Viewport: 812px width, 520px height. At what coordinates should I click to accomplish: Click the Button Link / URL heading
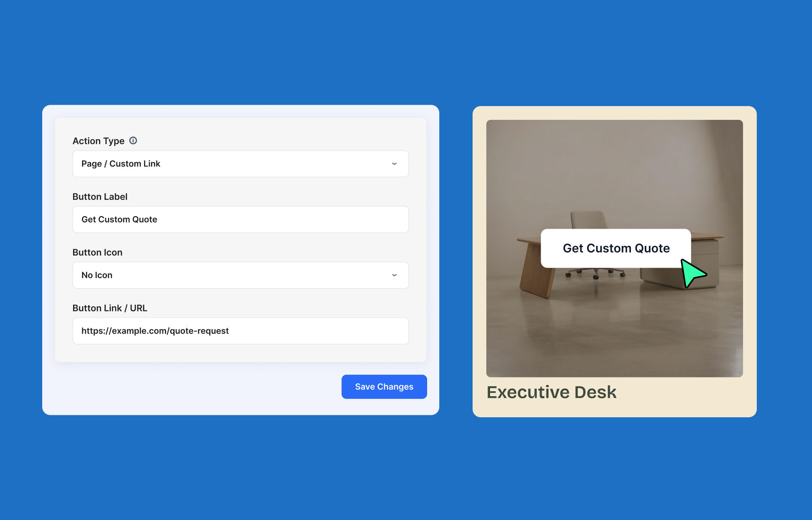[110, 308]
